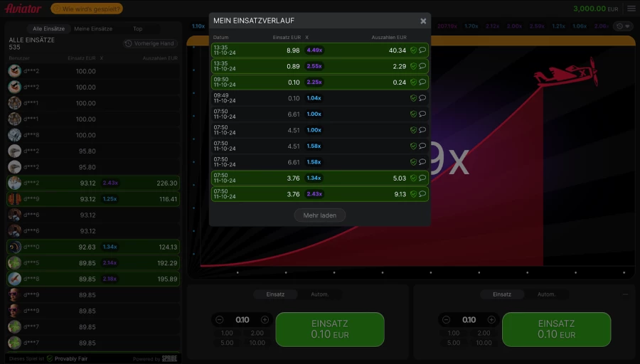
Task: Click shield icon on the 6.61 bet 1.58x row
Action: (x=413, y=162)
